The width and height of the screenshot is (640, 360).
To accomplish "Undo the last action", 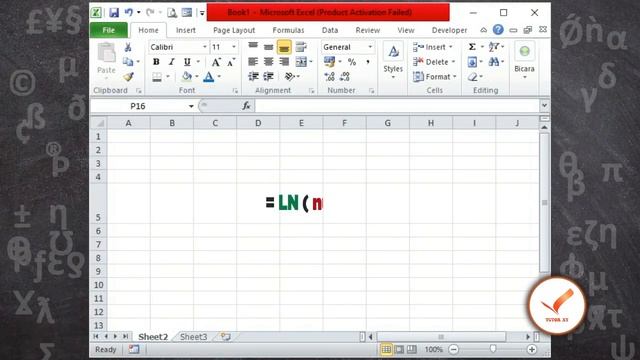I will coord(129,12).
